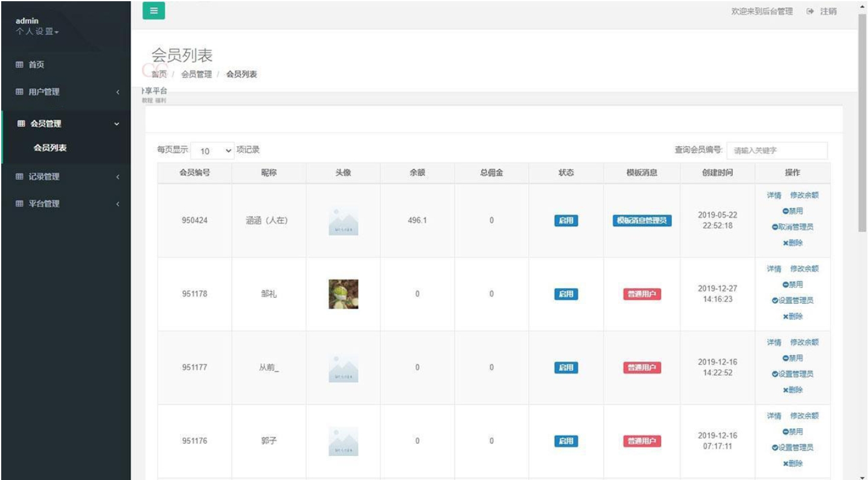This screenshot has width=868, height=480.
Task: Click the grid icon next to 首页
Action: [x=19, y=65]
